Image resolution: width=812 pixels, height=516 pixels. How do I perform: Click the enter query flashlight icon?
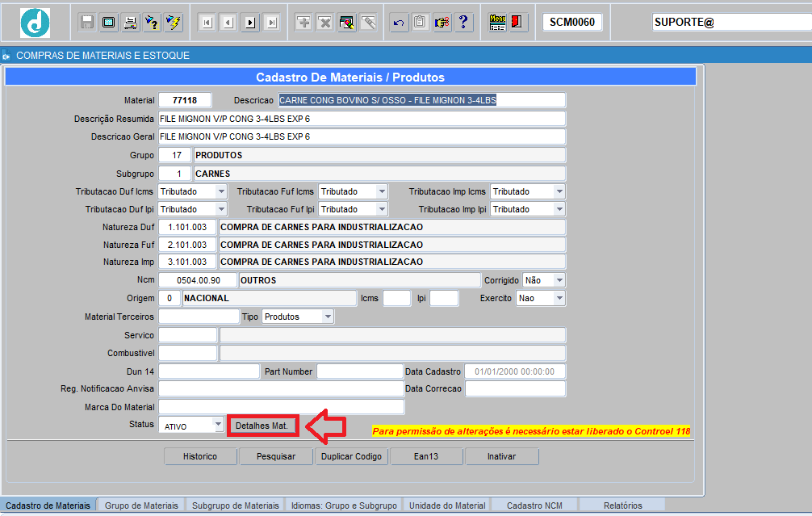(x=152, y=23)
